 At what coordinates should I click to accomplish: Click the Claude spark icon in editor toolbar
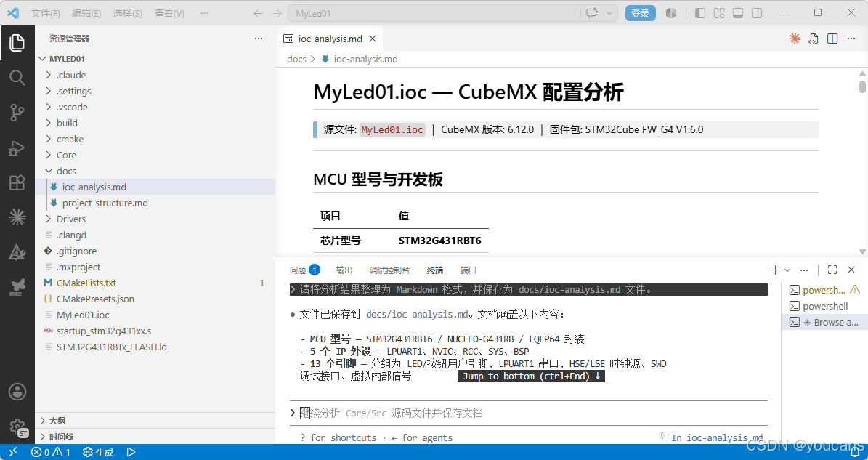coord(795,39)
